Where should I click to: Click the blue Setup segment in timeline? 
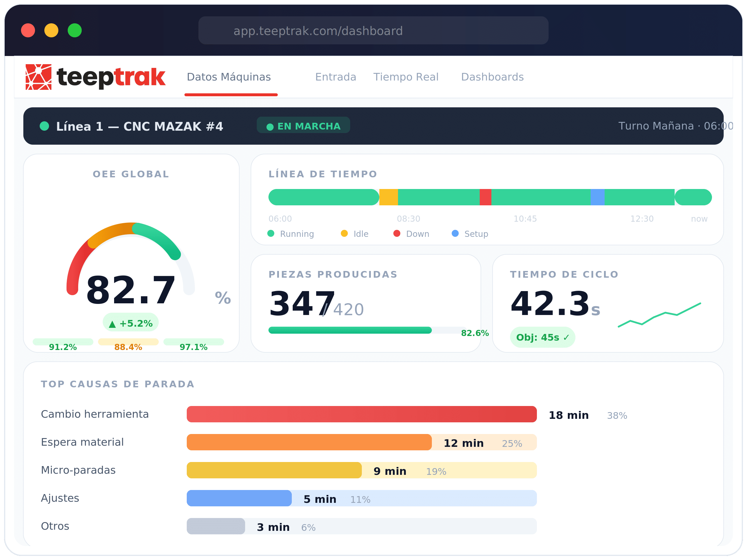597,197
